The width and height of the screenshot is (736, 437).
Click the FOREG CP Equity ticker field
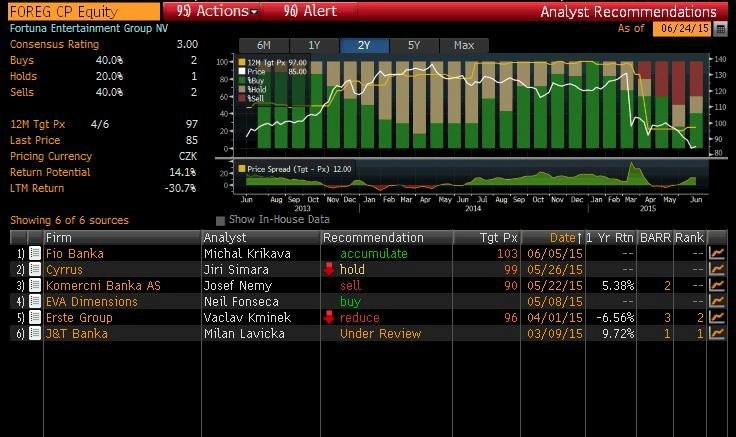pos(84,11)
